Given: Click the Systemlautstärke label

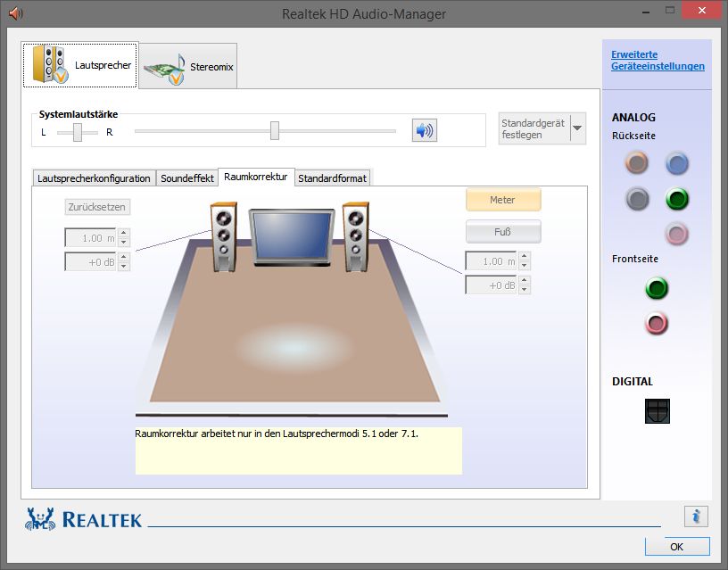Looking at the screenshot, I should (79, 114).
